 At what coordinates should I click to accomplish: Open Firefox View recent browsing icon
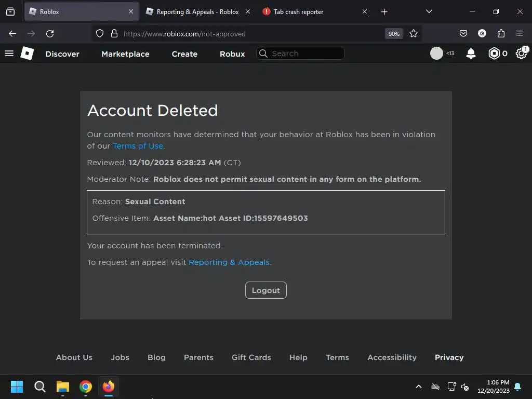point(10,11)
